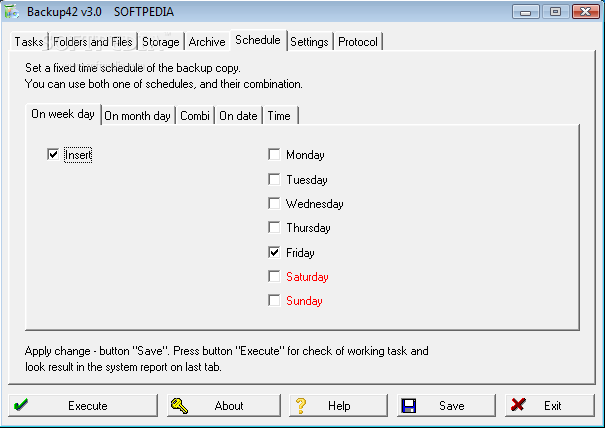Image resolution: width=605 pixels, height=428 pixels.
Task: Go to the Storage tab
Action: pyautogui.click(x=161, y=41)
